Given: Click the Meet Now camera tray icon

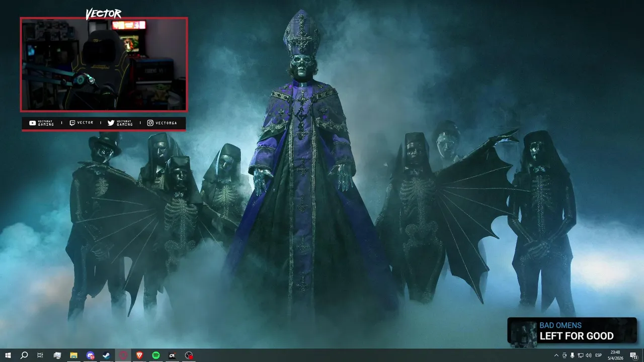Looking at the screenshot, I should pos(564,355).
